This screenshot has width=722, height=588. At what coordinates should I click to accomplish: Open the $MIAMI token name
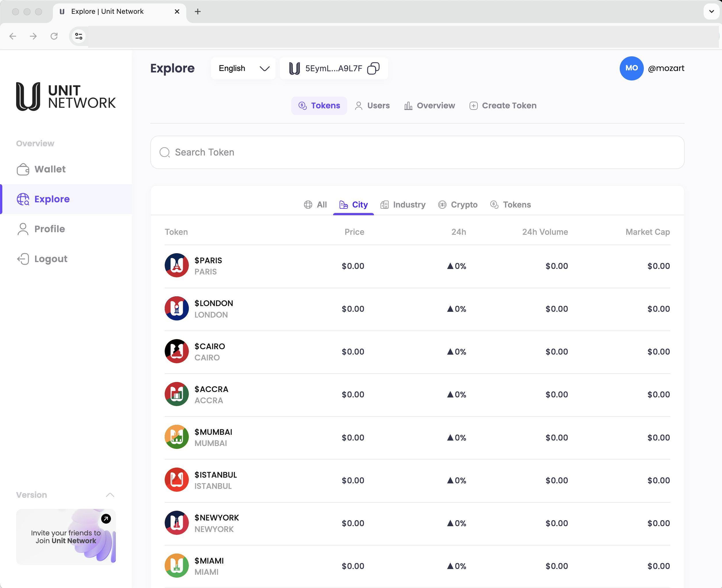[209, 561]
